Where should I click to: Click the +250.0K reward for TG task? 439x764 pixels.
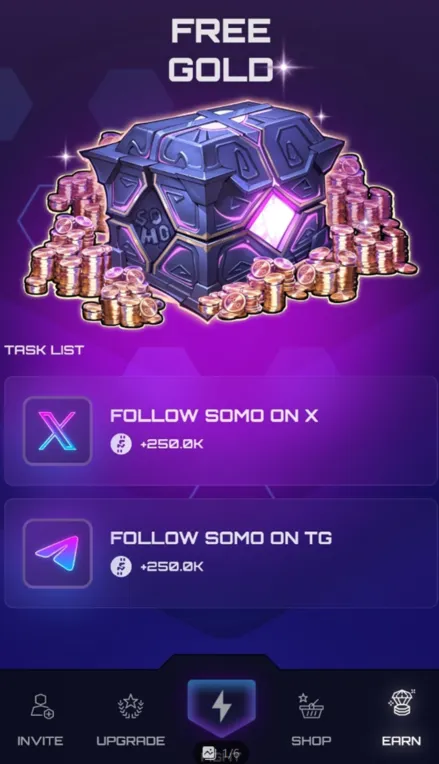pyautogui.click(x=172, y=567)
